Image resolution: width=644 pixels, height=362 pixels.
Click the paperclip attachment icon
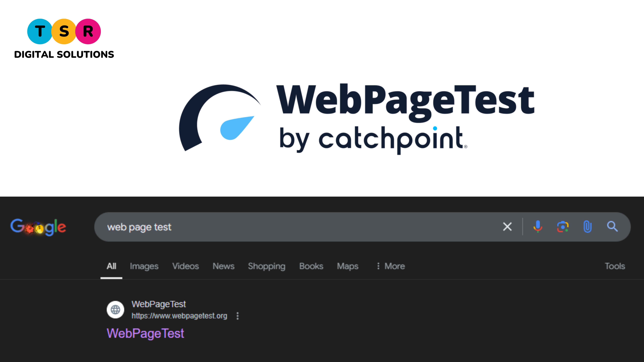point(588,227)
